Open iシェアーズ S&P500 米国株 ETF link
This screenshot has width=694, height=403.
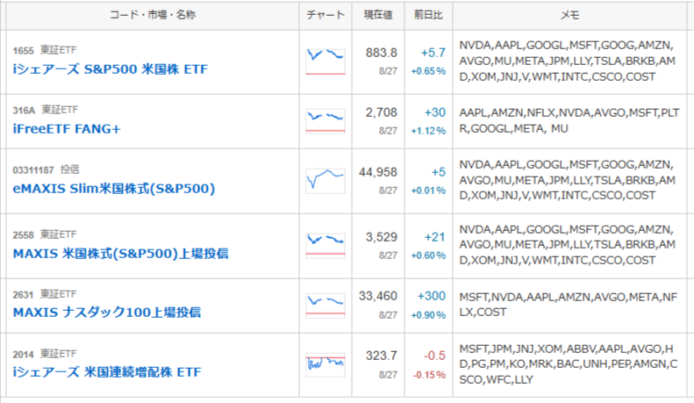tap(110, 69)
